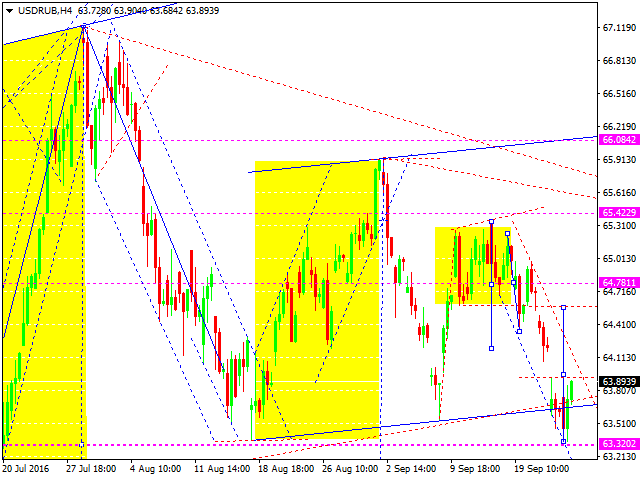Select the 63.3202 magenta price level label
The width and height of the screenshot is (640, 480).
619,444
